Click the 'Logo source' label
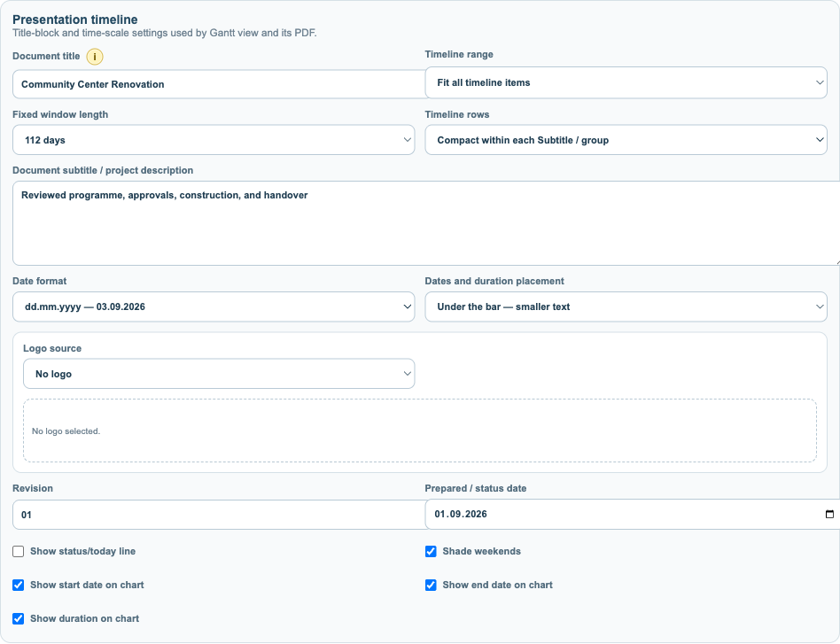Viewport: 840px width, 644px height. tap(52, 348)
